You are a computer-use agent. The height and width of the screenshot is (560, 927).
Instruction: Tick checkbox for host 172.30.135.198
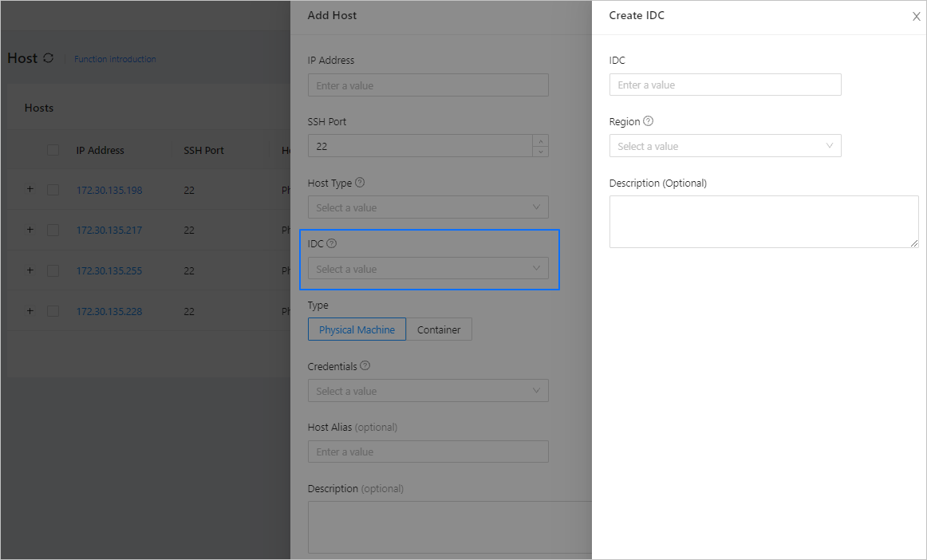click(x=53, y=190)
